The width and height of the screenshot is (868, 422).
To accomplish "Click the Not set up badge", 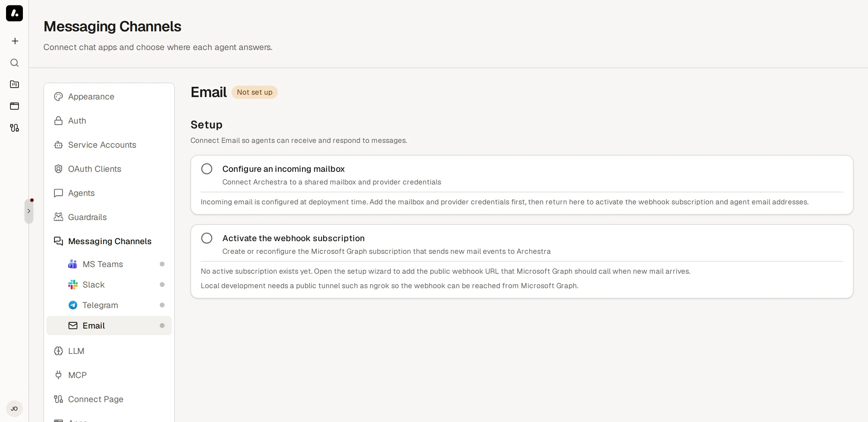I will pos(254,92).
